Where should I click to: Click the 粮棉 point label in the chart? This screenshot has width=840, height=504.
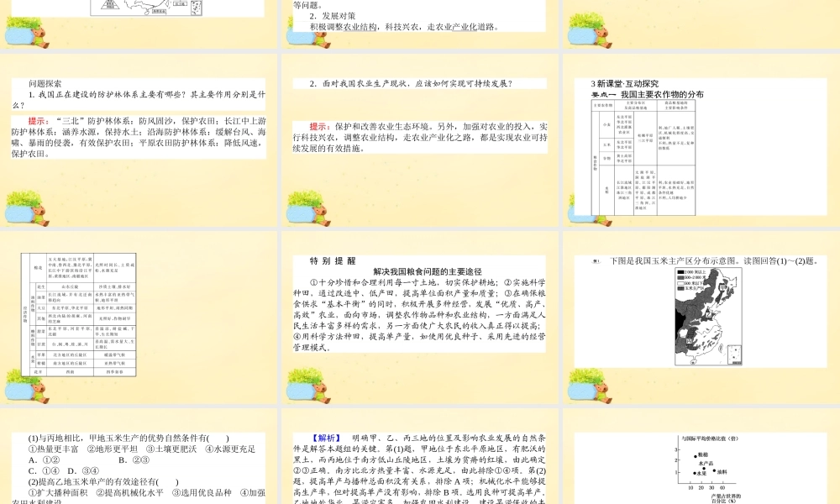703,454
